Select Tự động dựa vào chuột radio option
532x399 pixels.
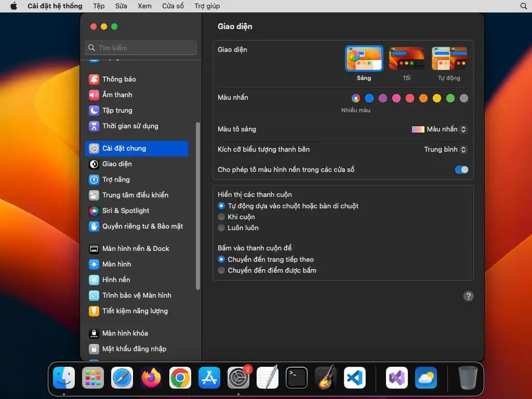(x=221, y=206)
